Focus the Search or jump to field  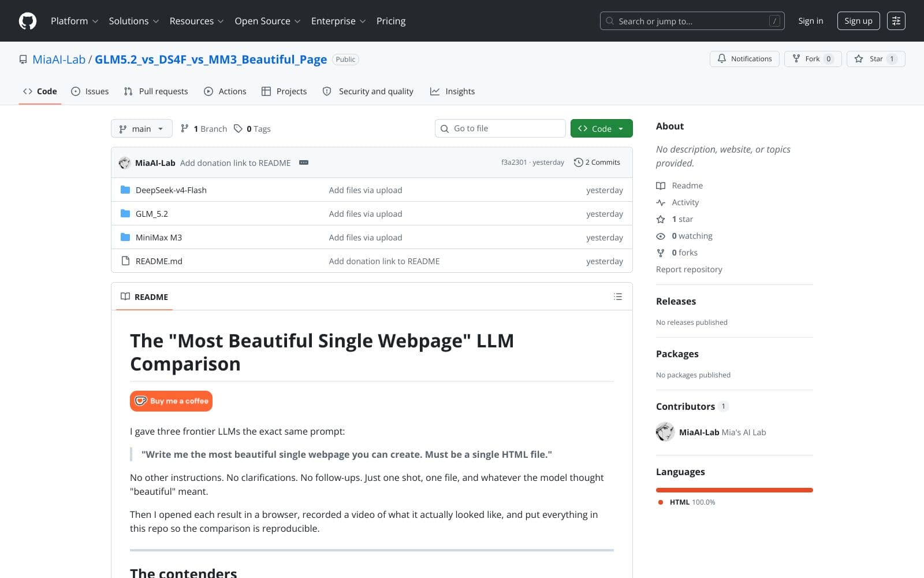point(692,21)
